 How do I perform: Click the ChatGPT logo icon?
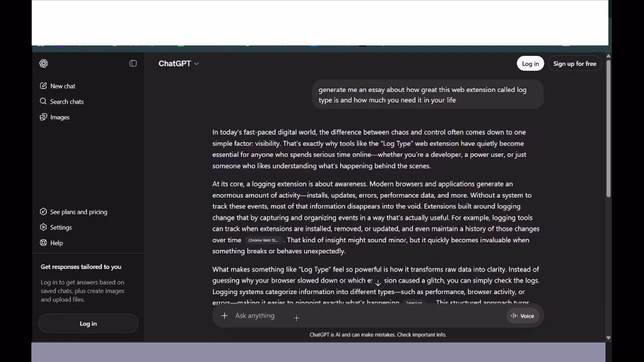click(44, 63)
